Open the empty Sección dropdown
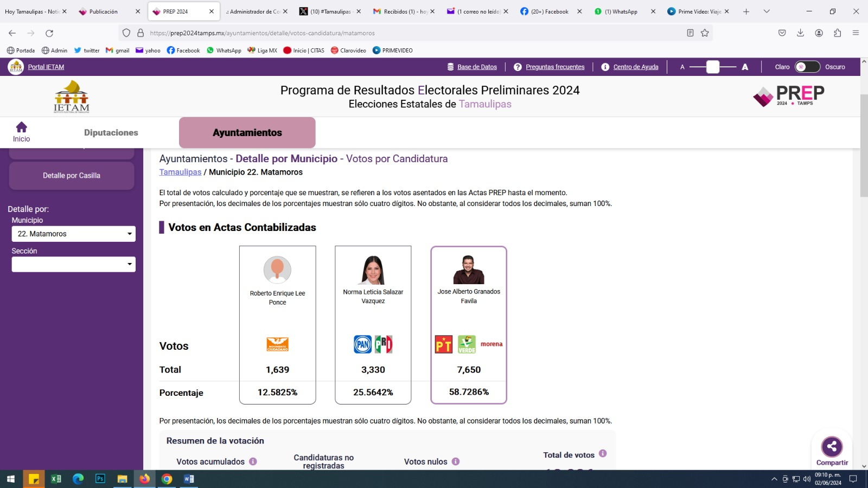Screen dimensions: 868x488 pyautogui.click(x=73, y=264)
